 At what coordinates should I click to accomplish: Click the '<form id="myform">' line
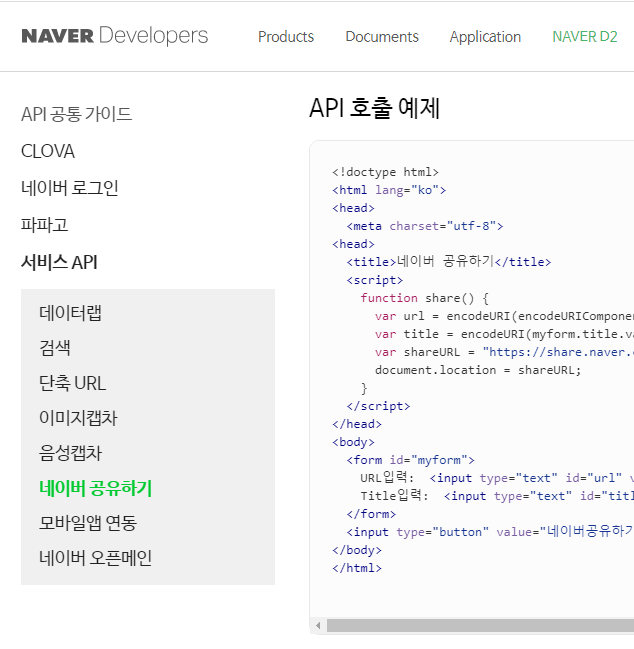[x=411, y=460]
